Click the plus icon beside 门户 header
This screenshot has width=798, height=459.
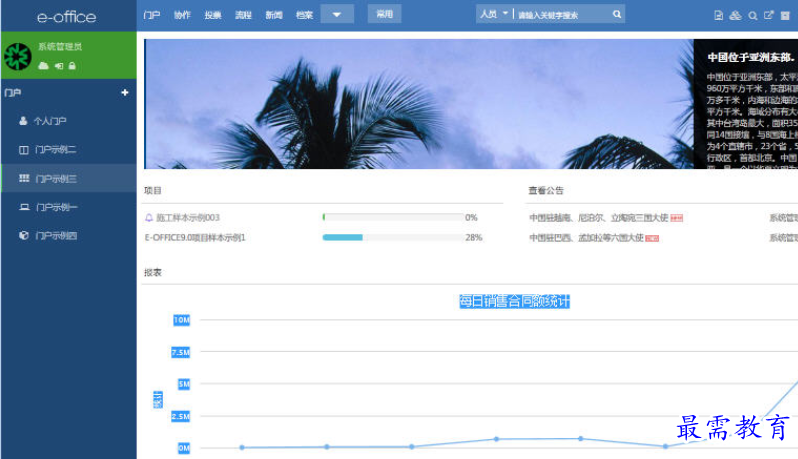(x=125, y=93)
